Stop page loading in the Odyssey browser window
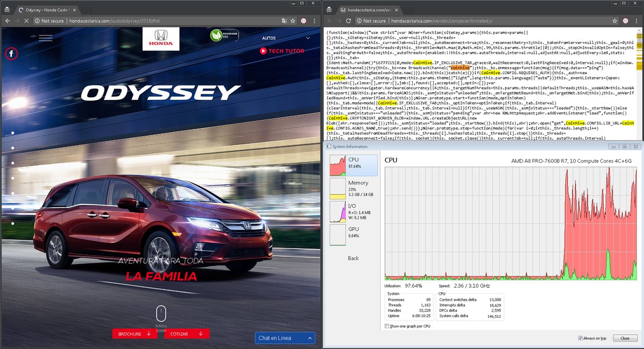Screen dimensions: 644x349 [x=27, y=20]
